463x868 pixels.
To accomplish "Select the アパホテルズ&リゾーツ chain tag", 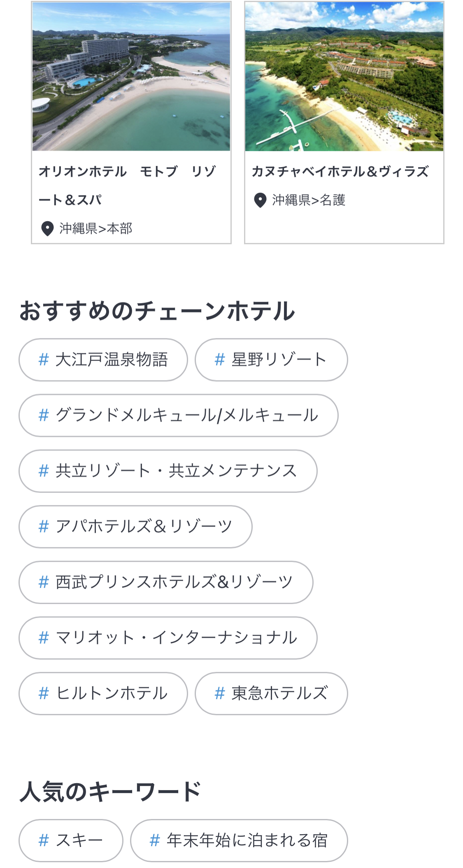I will point(135,527).
